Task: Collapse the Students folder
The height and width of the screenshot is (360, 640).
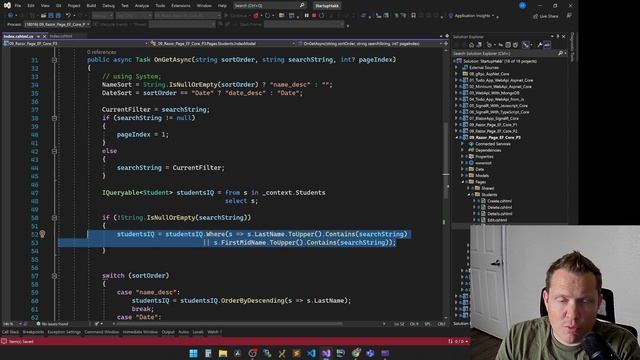Action: point(468,195)
